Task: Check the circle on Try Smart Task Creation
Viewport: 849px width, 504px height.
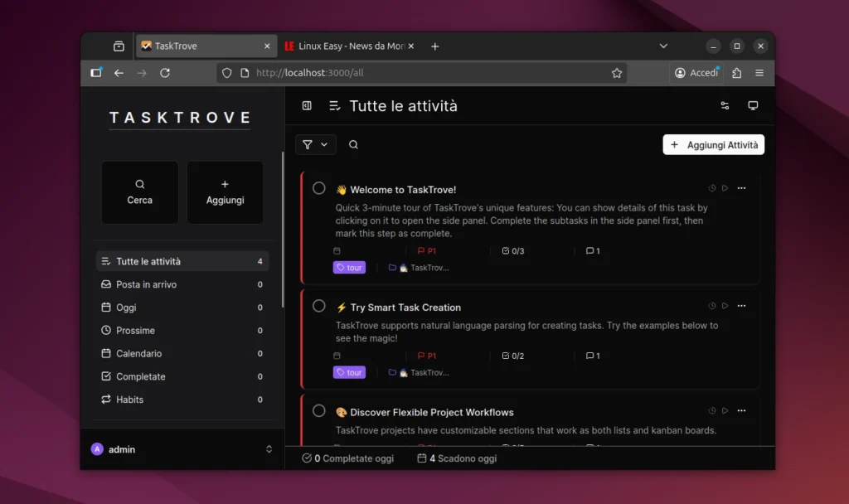Action: coord(319,306)
